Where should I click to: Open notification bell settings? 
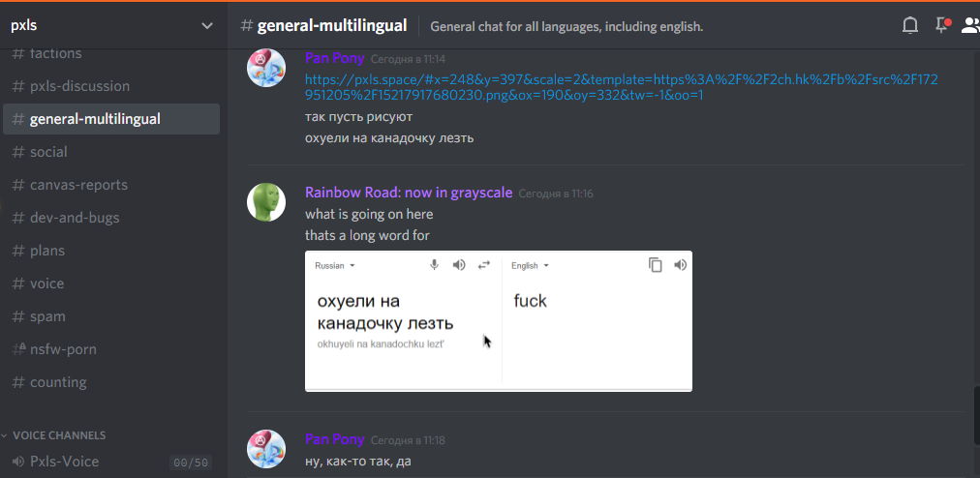tap(910, 25)
